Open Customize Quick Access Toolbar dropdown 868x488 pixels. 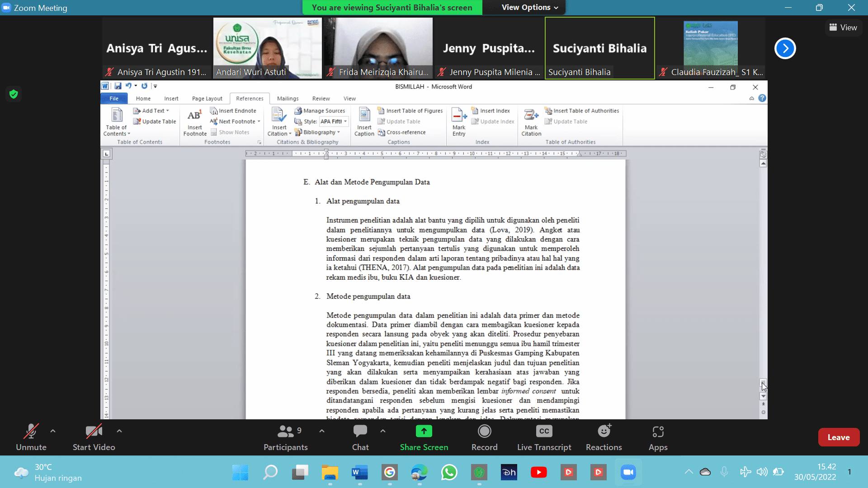155,86
